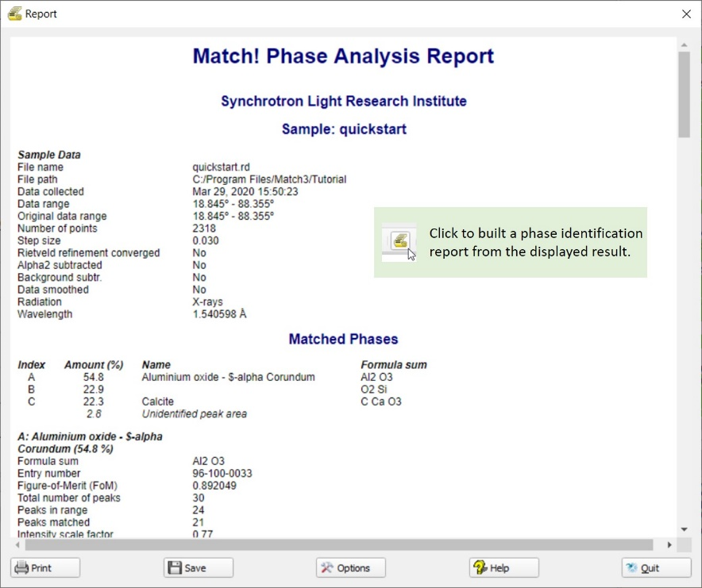Click the vertical scrollbar down arrow

click(684, 529)
